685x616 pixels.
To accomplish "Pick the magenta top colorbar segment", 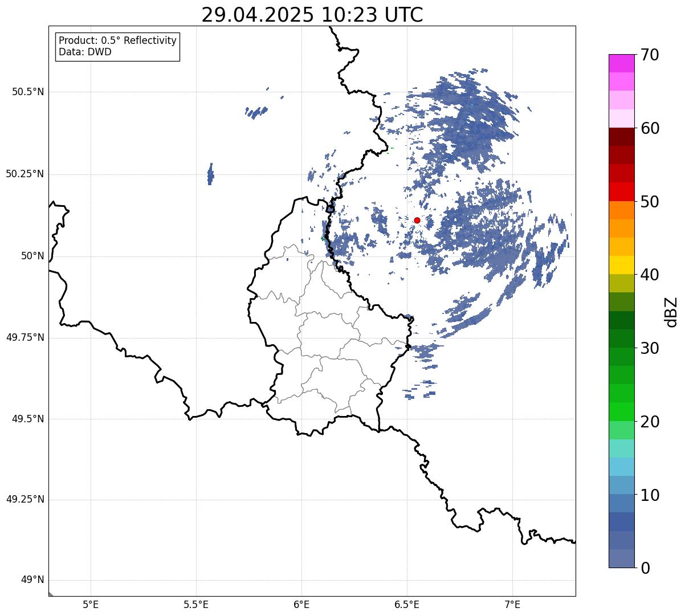I will pyautogui.click(x=621, y=63).
